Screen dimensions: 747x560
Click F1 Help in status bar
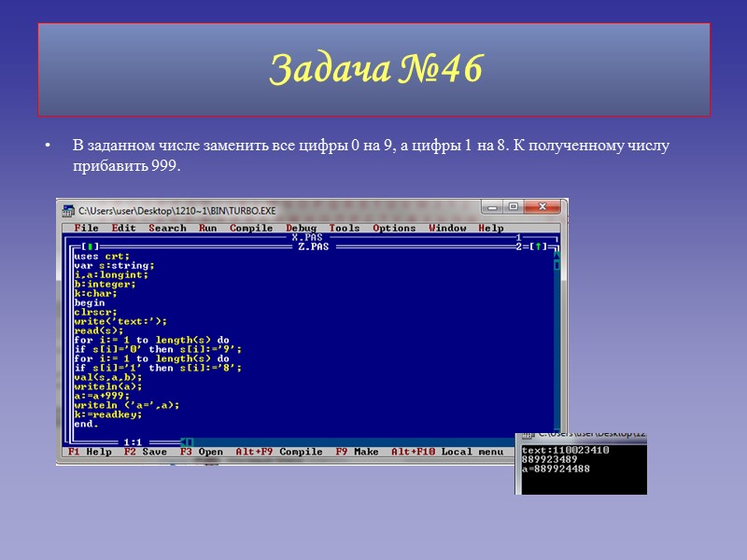pyautogui.click(x=90, y=452)
